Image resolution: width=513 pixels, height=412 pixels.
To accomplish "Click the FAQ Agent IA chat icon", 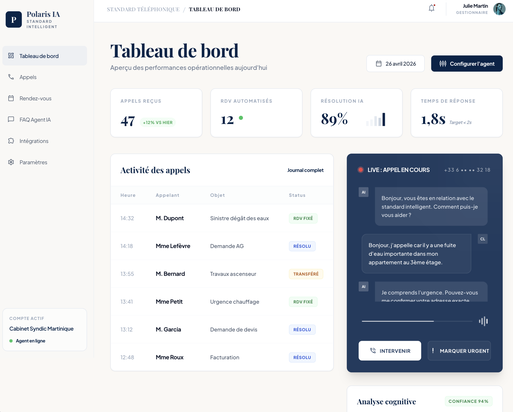I will [x=11, y=119].
